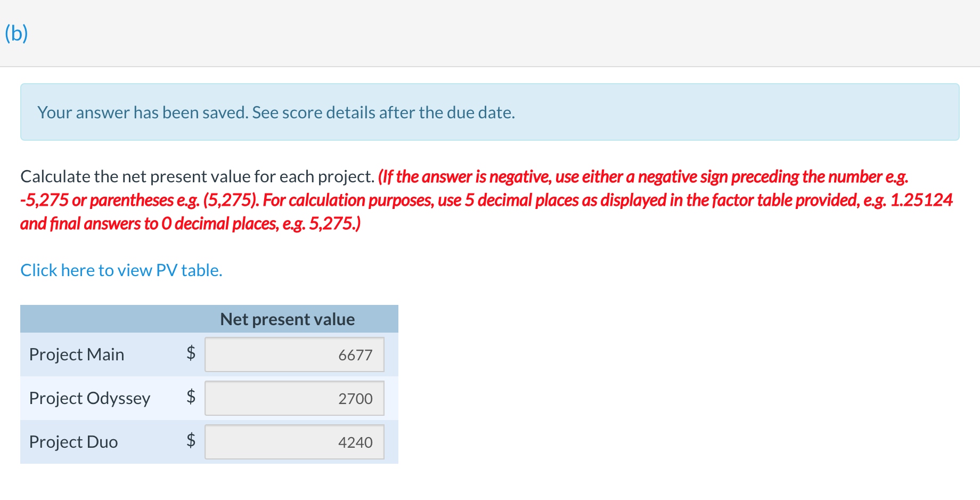Click the dollar sign beside Project Main
Viewport: 980px width, 500px height.
[190, 354]
